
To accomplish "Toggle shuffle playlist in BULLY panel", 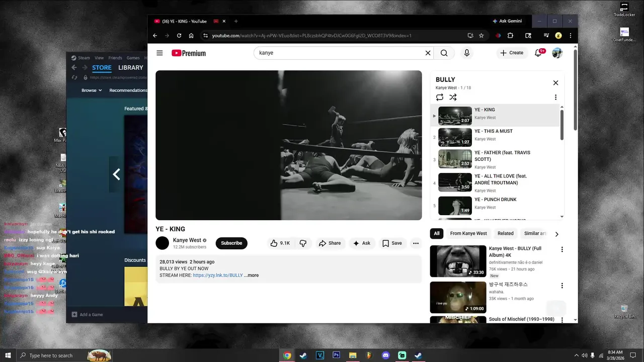I will pyautogui.click(x=453, y=97).
